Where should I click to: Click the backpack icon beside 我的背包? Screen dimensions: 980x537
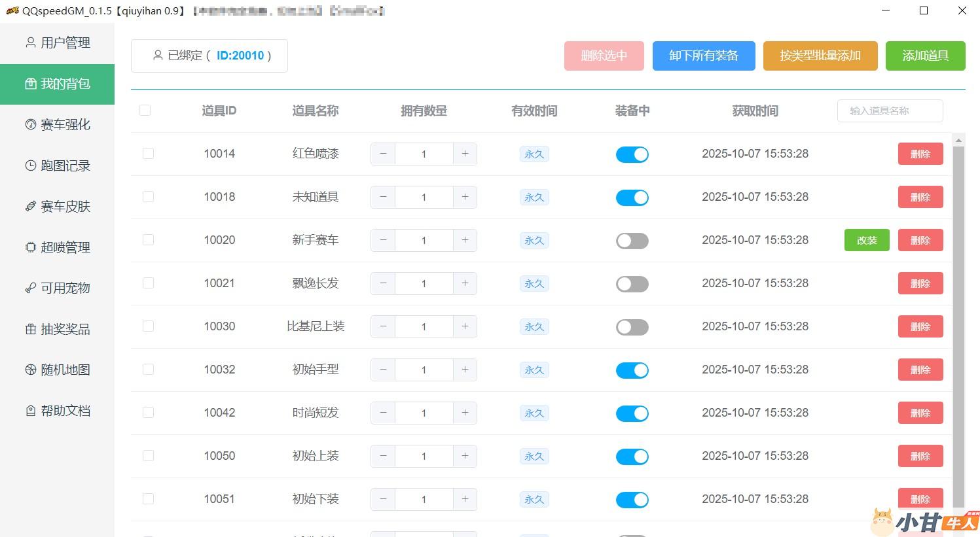[30, 84]
